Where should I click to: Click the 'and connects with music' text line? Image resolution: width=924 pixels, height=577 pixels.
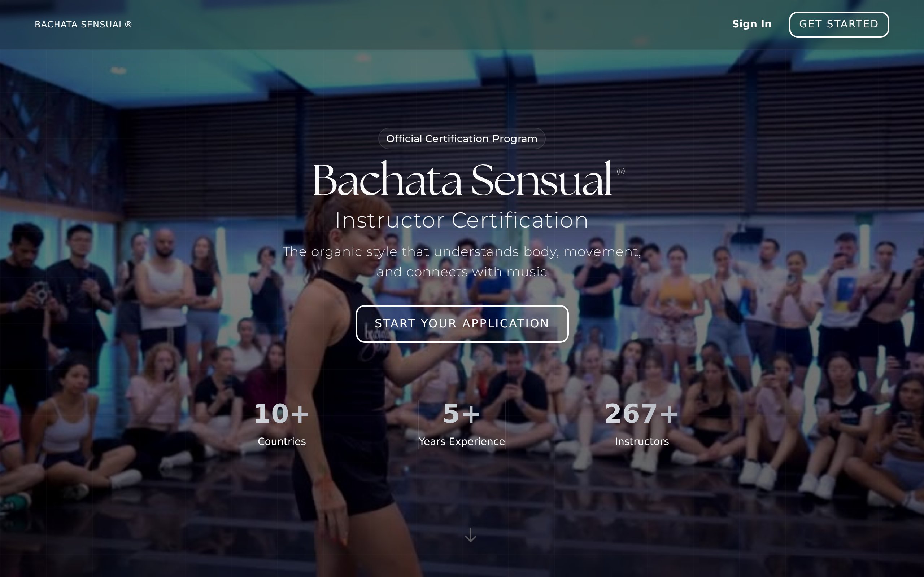pyautogui.click(x=462, y=272)
